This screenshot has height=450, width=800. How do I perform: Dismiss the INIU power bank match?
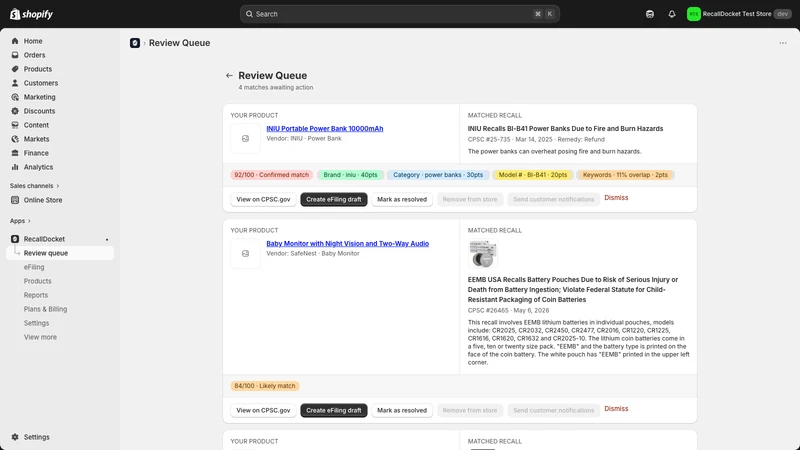click(616, 197)
